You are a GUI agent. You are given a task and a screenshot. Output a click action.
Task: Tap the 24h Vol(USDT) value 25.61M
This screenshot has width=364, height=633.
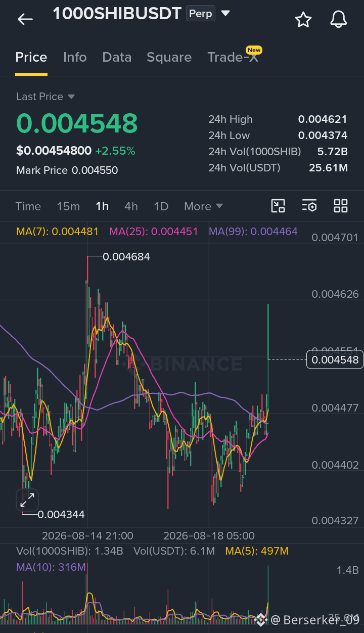(x=328, y=168)
